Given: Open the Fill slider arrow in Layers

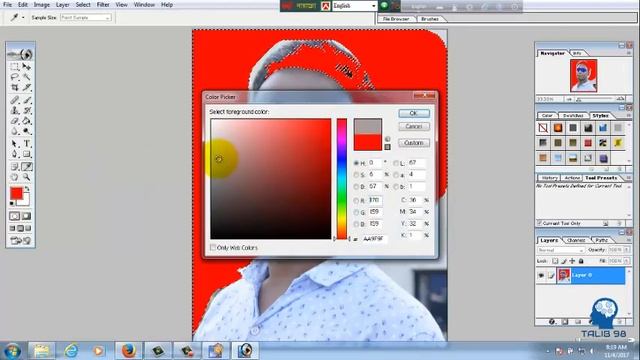Looking at the screenshot, I should coord(627,260).
